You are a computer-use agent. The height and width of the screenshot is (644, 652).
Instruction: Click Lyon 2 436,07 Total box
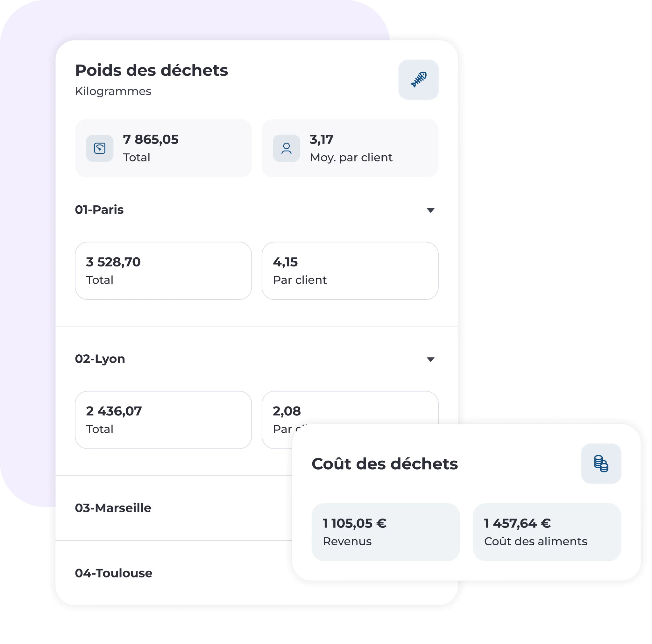click(163, 420)
